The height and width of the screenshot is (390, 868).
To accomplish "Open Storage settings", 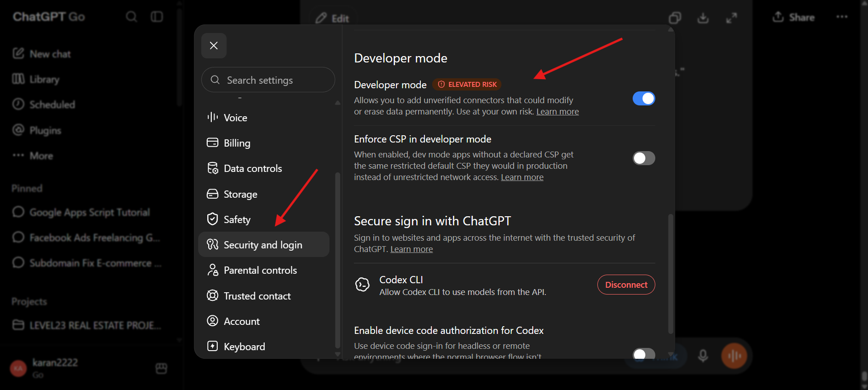I will [x=264, y=194].
